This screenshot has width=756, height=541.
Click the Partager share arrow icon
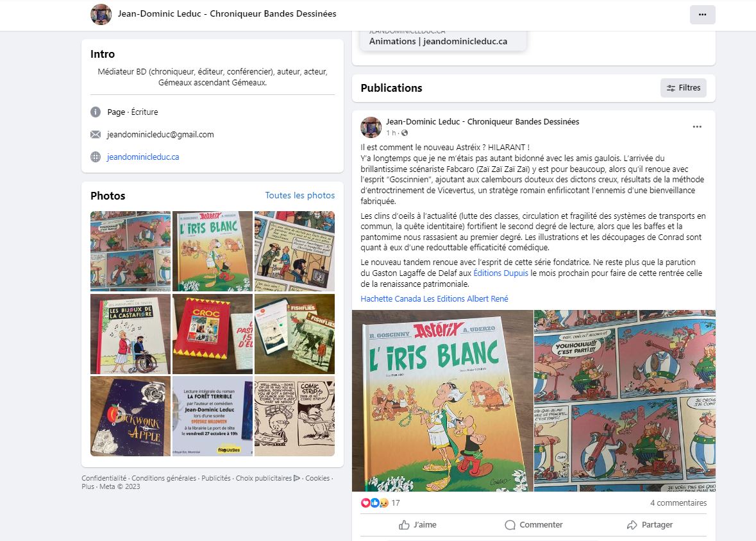click(632, 525)
